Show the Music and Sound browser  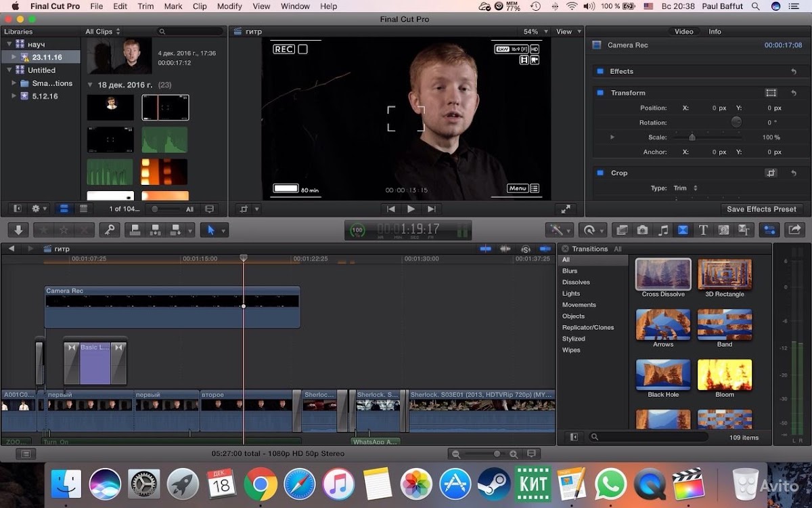point(662,230)
